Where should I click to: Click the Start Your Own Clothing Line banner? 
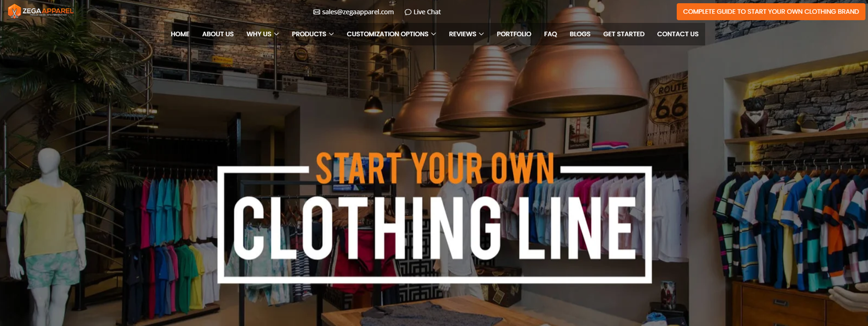pos(434,216)
